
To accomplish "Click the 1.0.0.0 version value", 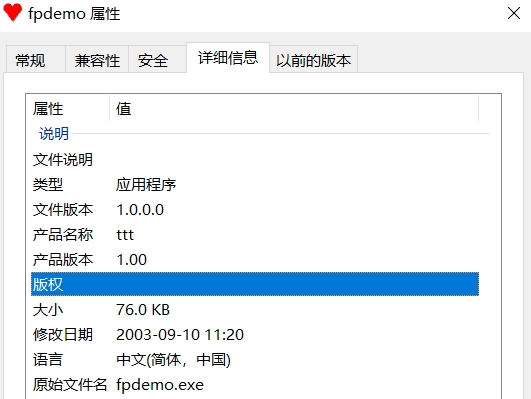I will [x=140, y=210].
